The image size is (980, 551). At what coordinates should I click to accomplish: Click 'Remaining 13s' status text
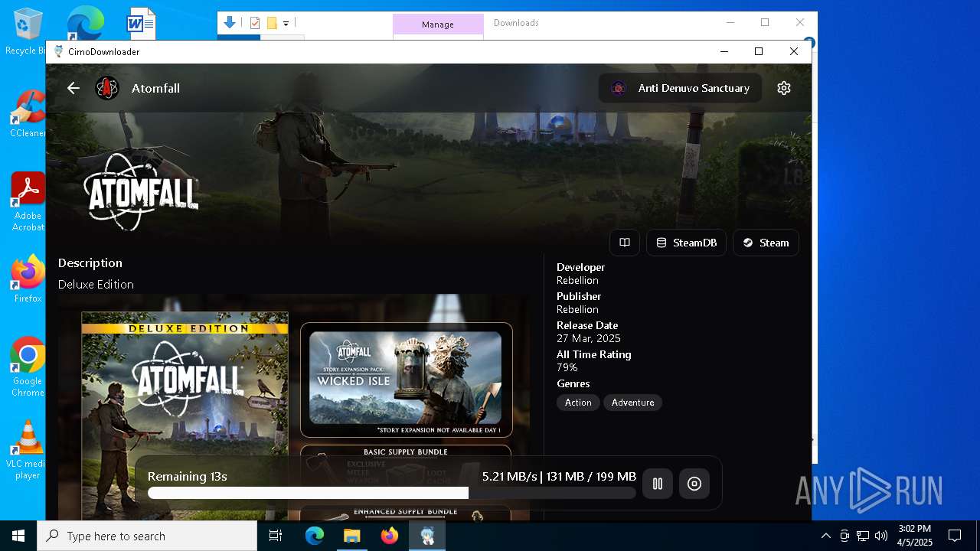188,476
